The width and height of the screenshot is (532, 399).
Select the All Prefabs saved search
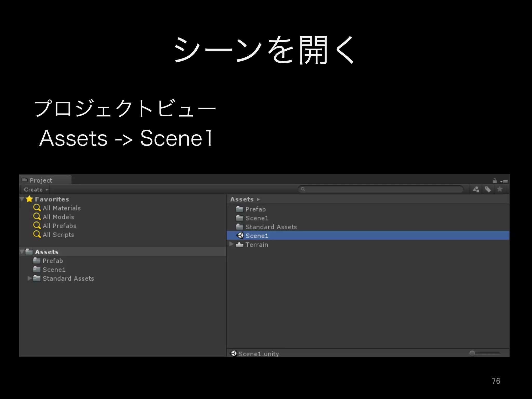coord(59,226)
